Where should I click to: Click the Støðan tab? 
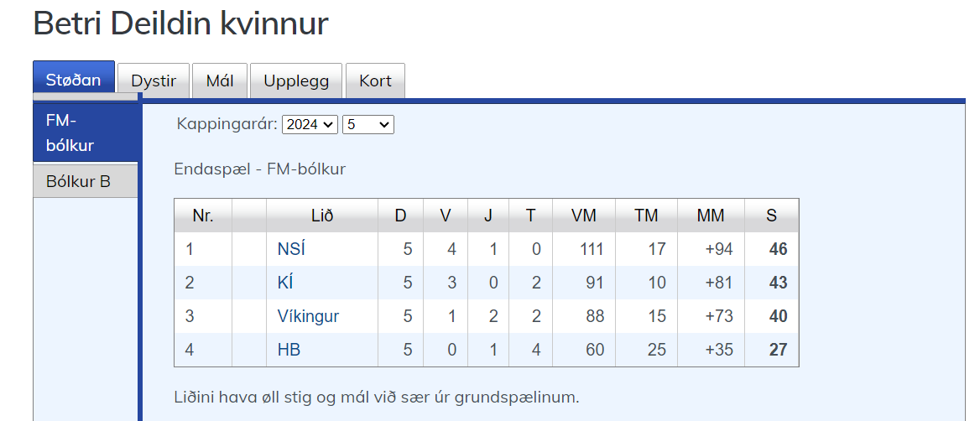tap(74, 81)
